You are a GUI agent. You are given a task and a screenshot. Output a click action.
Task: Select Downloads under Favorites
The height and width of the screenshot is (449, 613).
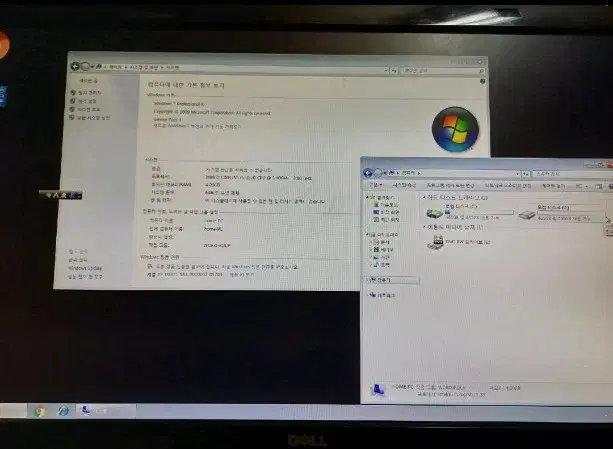tap(385, 205)
